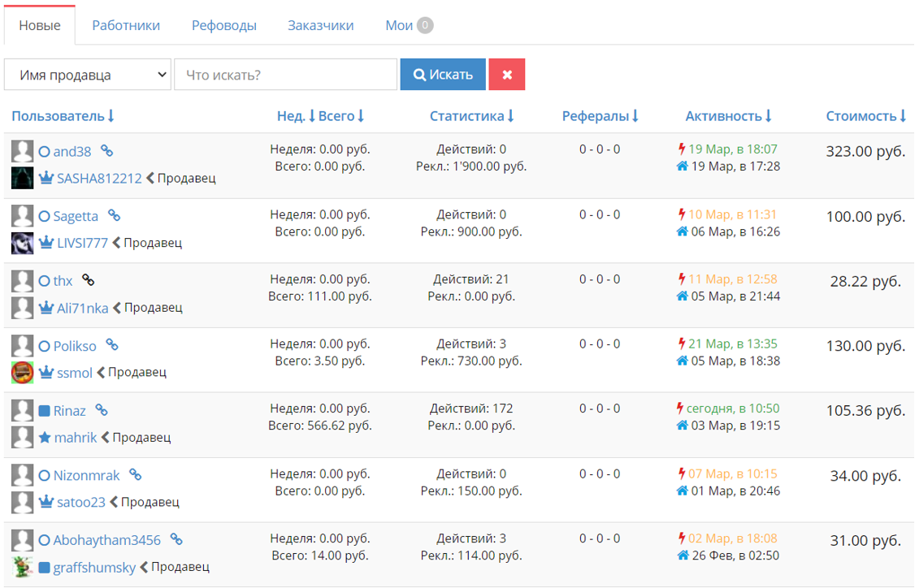Click the link icon next to and38
The image size is (915, 588).
[106, 151]
